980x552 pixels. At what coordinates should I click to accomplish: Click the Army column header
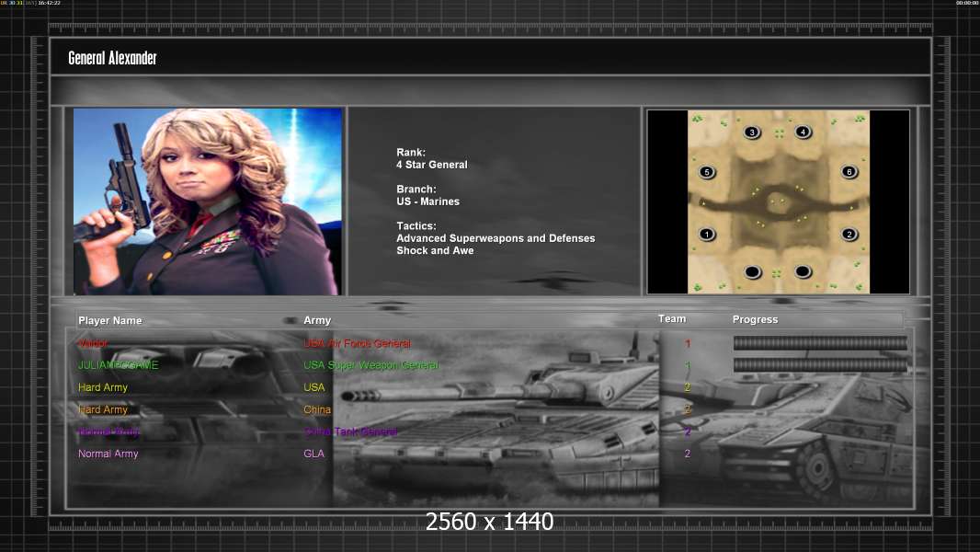[x=317, y=320]
